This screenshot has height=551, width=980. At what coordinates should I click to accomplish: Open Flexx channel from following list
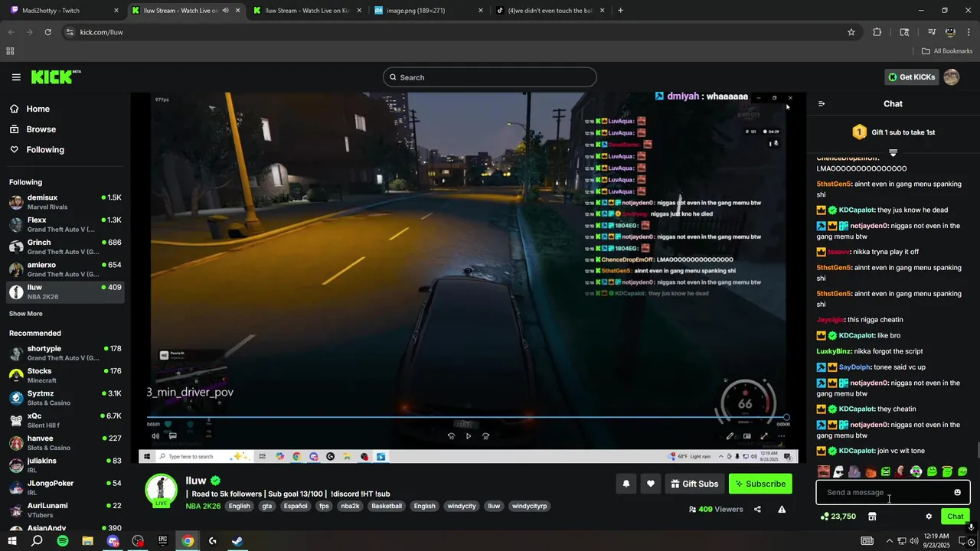click(64, 224)
